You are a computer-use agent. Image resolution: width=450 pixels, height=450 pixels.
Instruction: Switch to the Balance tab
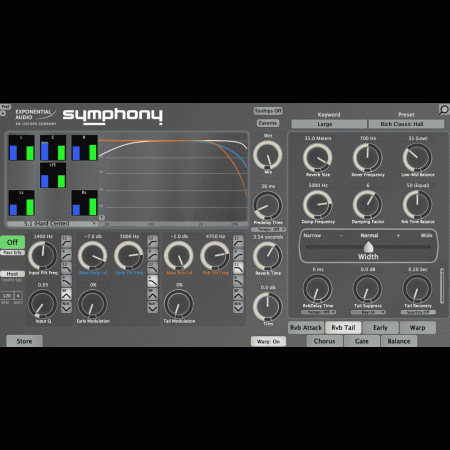click(x=399, y=341)
